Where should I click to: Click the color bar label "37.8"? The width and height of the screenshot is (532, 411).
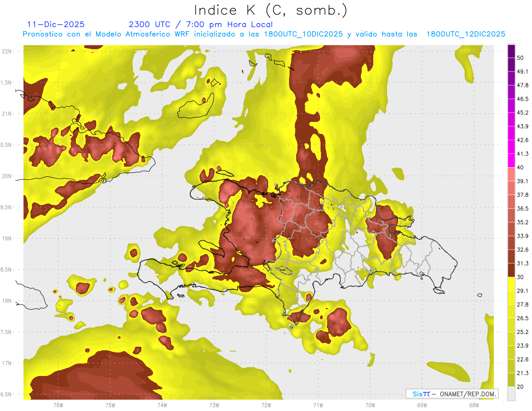[x=523, y=195]
